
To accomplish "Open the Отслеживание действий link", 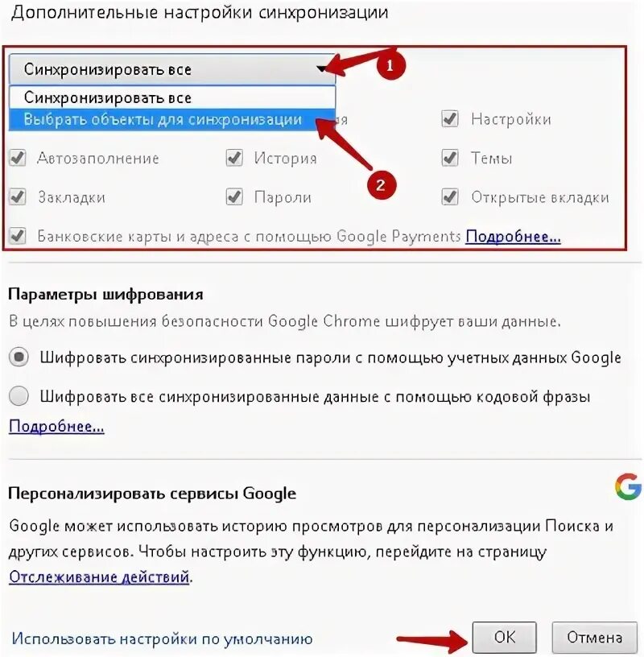I will click(x=99, y=577).
